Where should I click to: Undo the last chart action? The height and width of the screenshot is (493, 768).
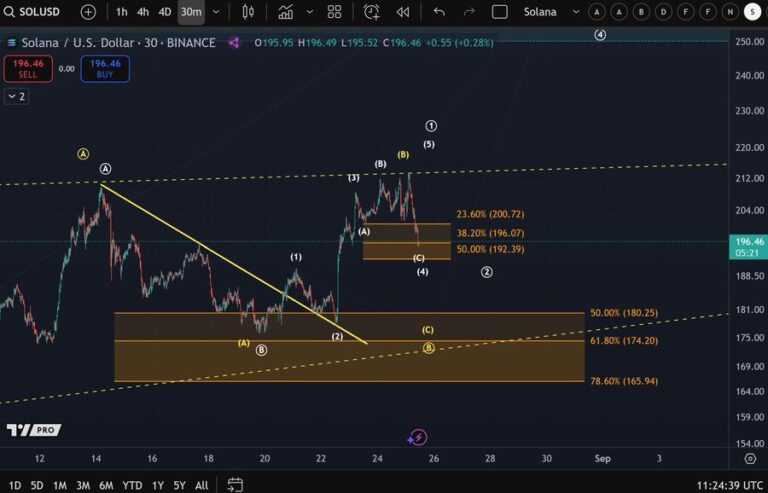tap(439, 12)
